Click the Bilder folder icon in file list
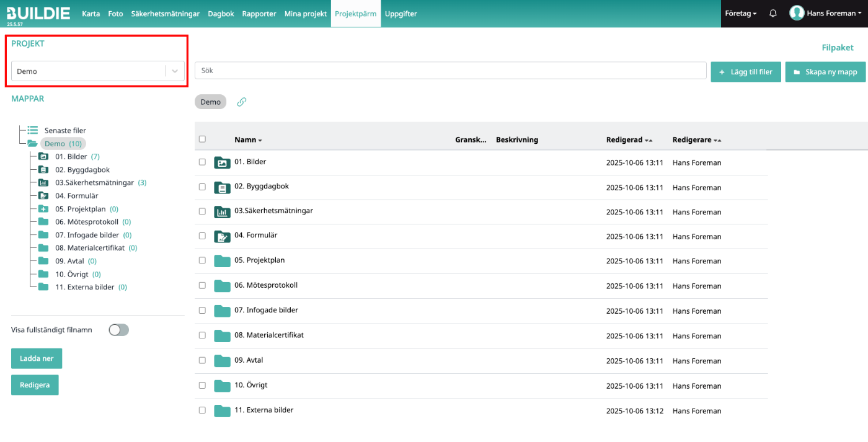This screenshot has width=868, height=442. pyautogui.click(x=222, y=162)
